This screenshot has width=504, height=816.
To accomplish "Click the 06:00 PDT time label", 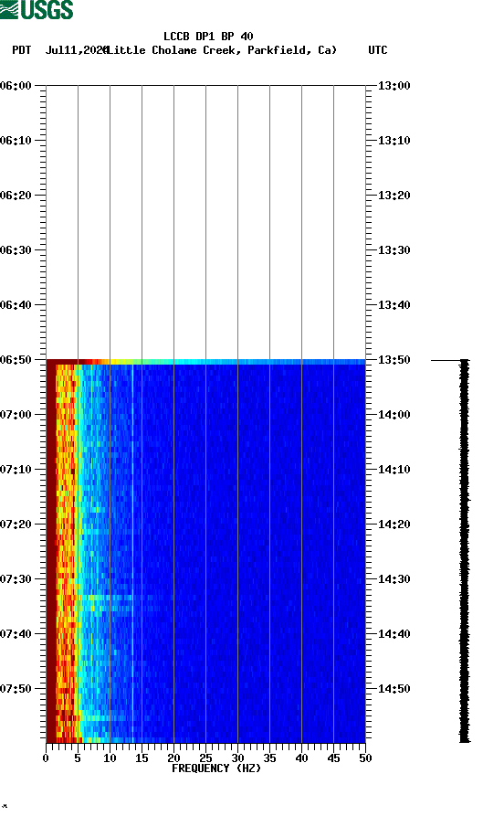I will (16, 85).
